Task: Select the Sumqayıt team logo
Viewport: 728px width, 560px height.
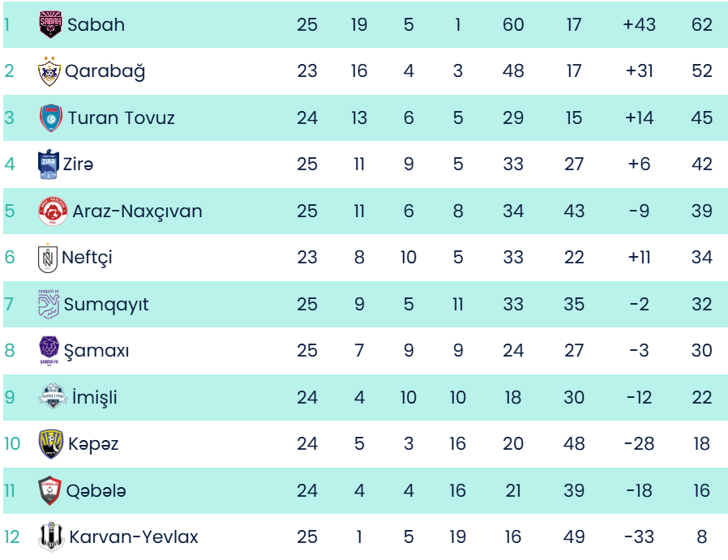Action: pyautogui.click(x=49, y=305)
